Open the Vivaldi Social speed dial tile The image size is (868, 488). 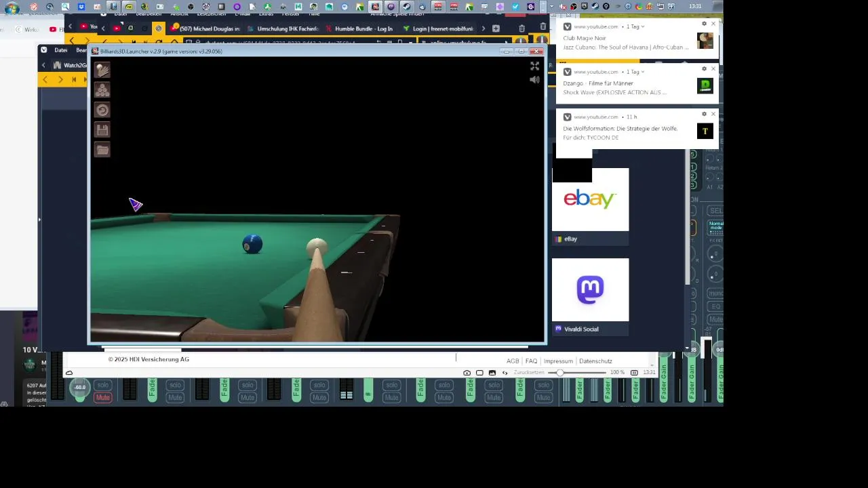pyautogui.click(x=590, y=296)
